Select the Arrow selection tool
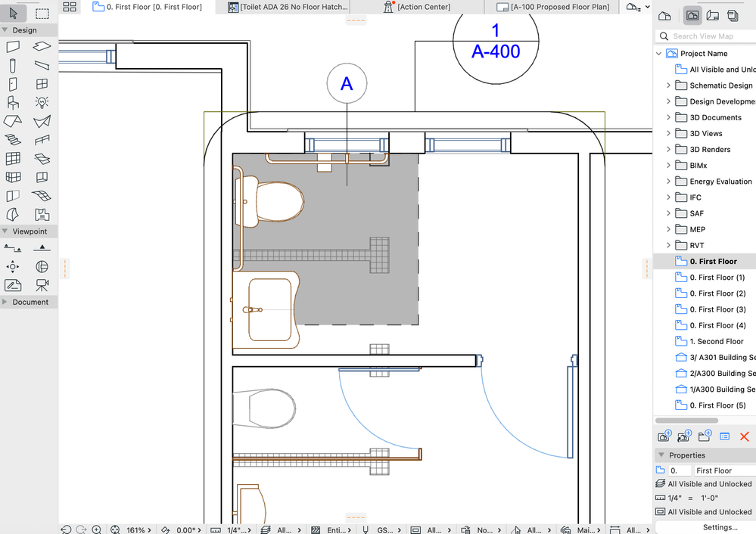 [14, 13]
